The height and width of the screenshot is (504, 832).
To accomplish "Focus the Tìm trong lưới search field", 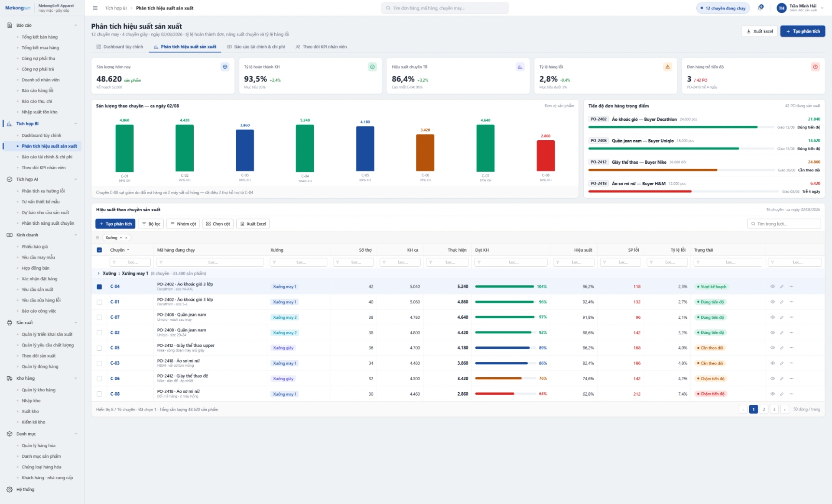I will (x=784, y=224).
